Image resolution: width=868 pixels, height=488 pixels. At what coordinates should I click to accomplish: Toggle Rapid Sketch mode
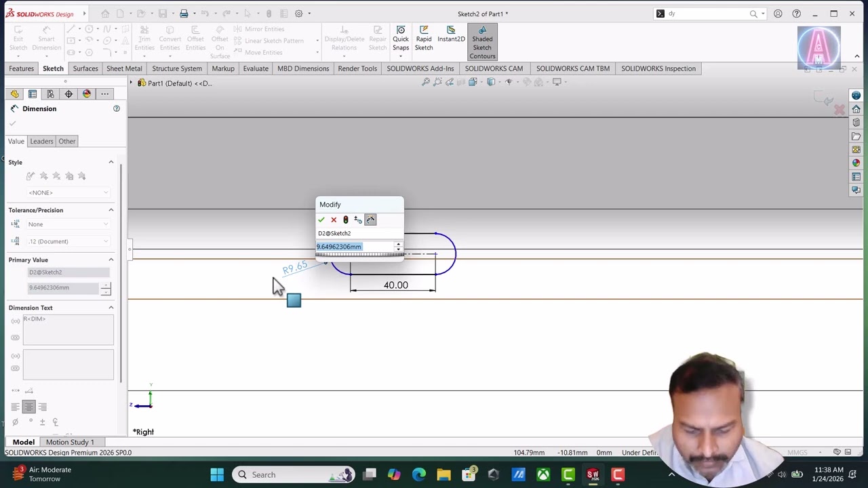point(424,39)
